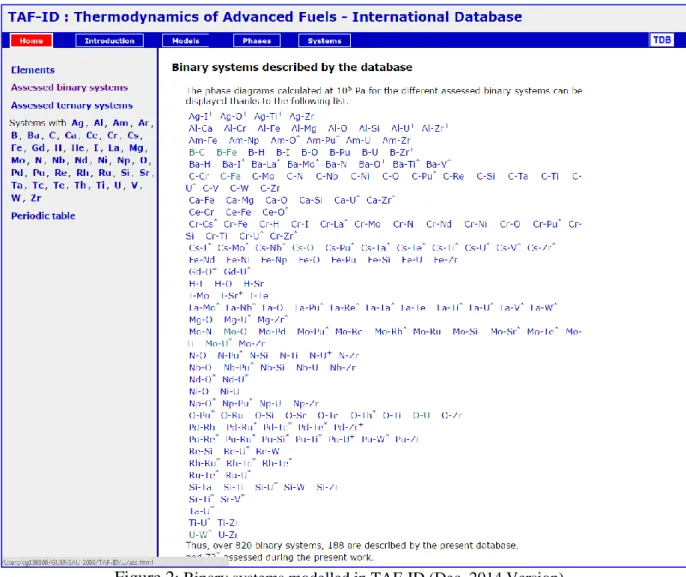This screenshot has width=686, height=577.
Task: Open the Ca-Mg binary system
Action: click(x=239, y=200)
